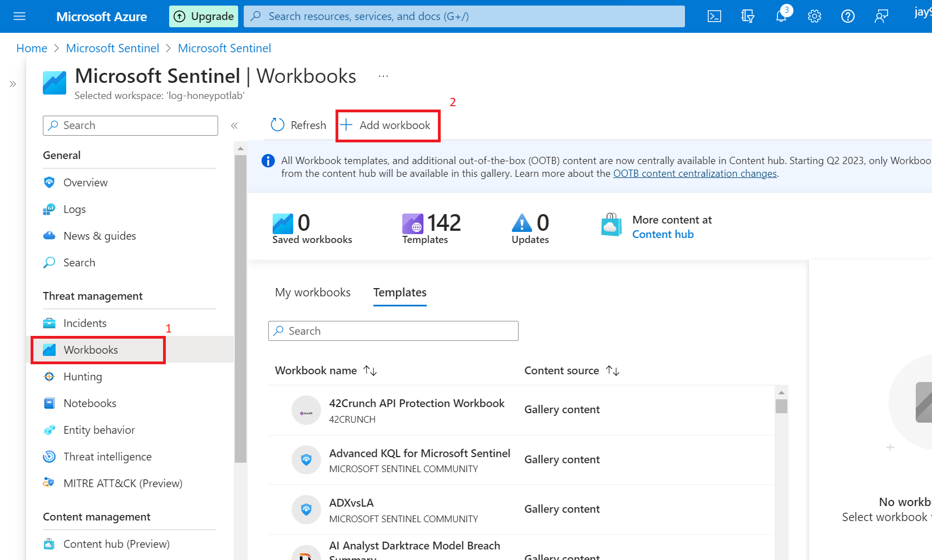This screenshot has width=932, height=560.
Task: Open portal settings gear
Action: 815,16
